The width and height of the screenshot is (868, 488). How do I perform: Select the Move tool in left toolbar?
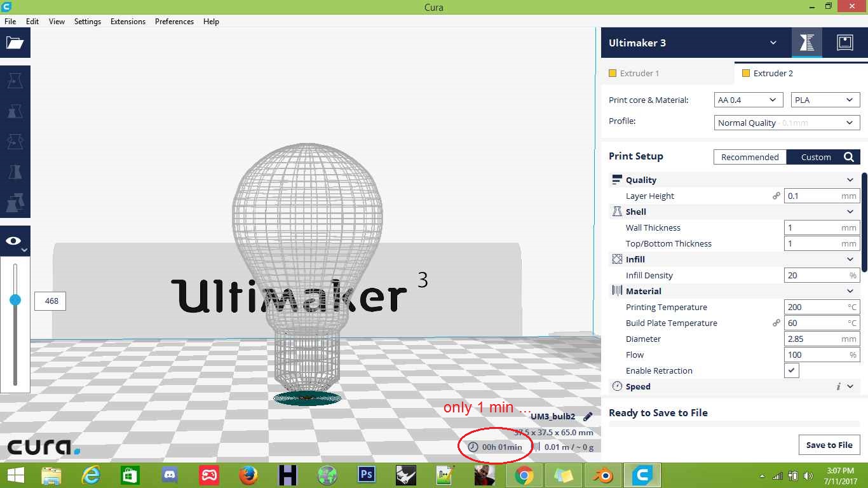point(15,81)
